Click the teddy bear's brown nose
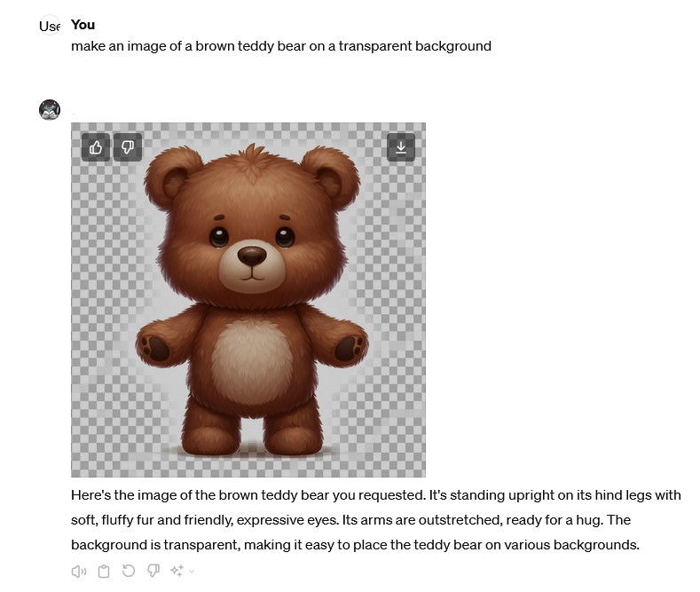Viewport: 700px width, 592px height. pos(252,256)
